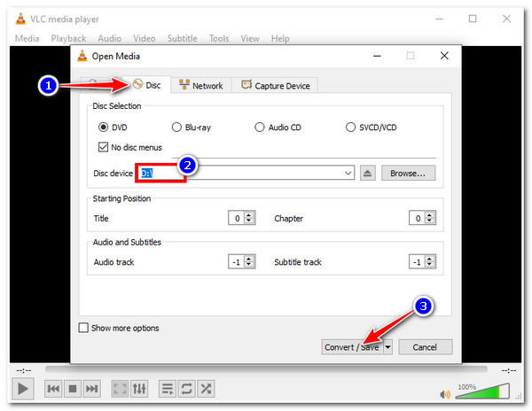Adjust the volume slider
The width and height of the screenshot is (532, 411).
[483, 392]
